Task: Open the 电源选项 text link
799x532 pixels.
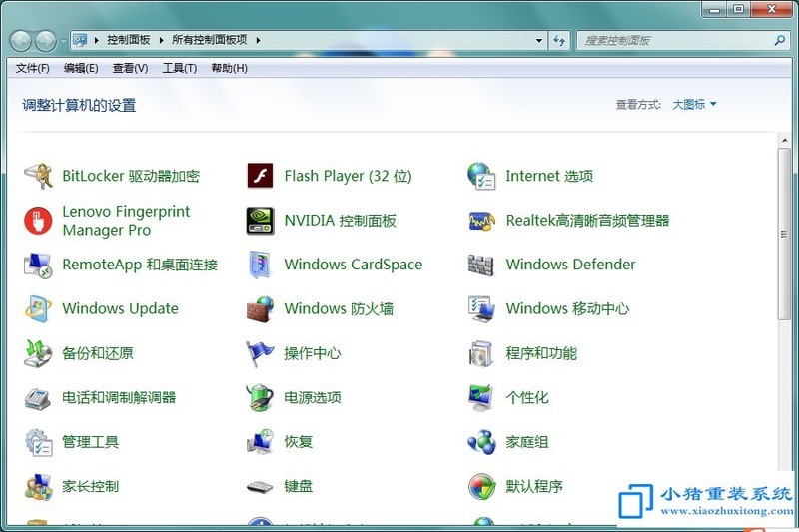Action: tap(313, 397)
